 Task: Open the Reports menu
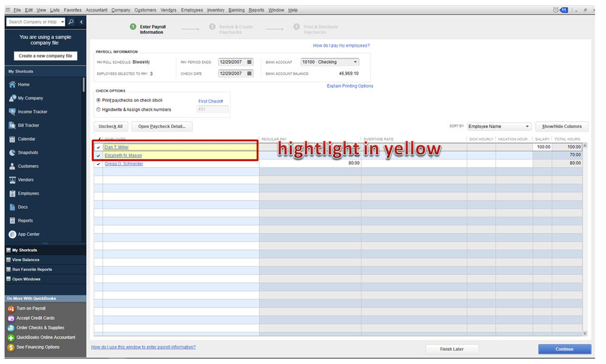click(256, 10)
